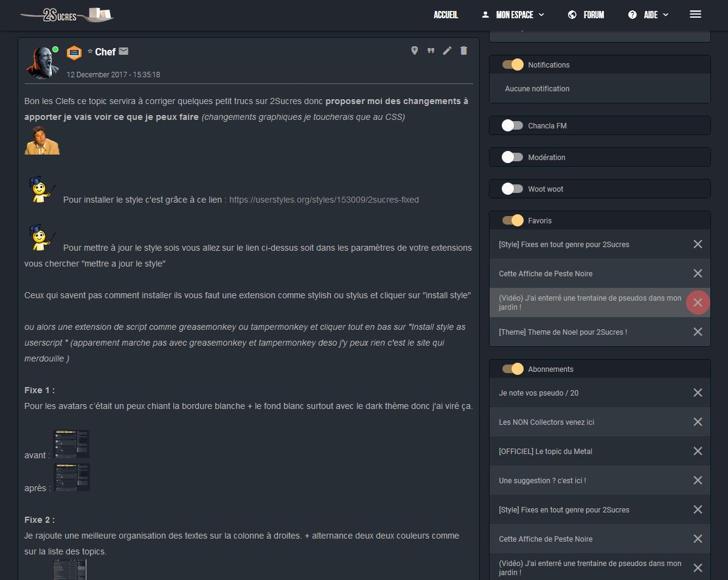Remove 'Cette Affiche de Peste Noire' from Favoris
The image size is (728, 580).
[x=698, y=273]
